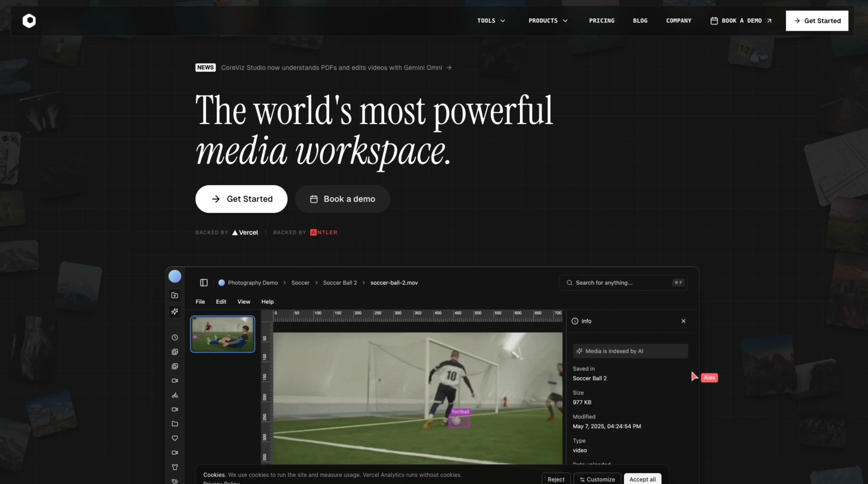
Task: Click the Antler backer logo
Action: click(x=323, y=232)
